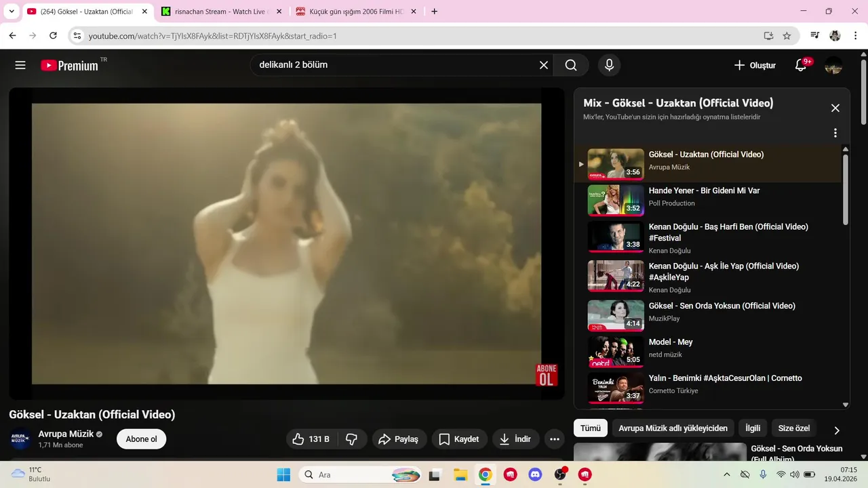Select Avrupa Müzik adlı yükleyiciden chip

(x=673, y=428)
